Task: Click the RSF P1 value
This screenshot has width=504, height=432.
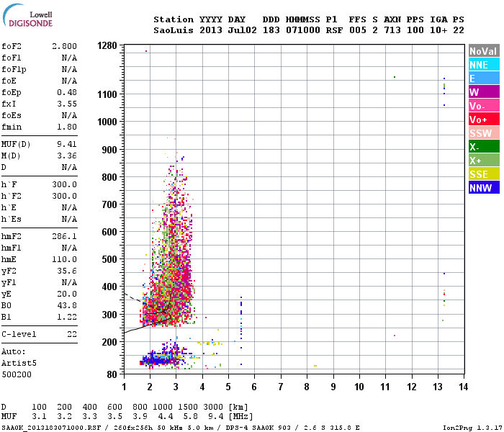Action: pos(335,30)
